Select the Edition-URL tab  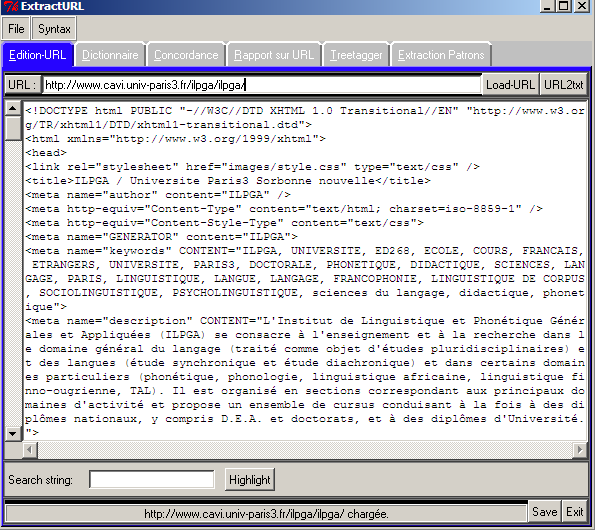38,55
